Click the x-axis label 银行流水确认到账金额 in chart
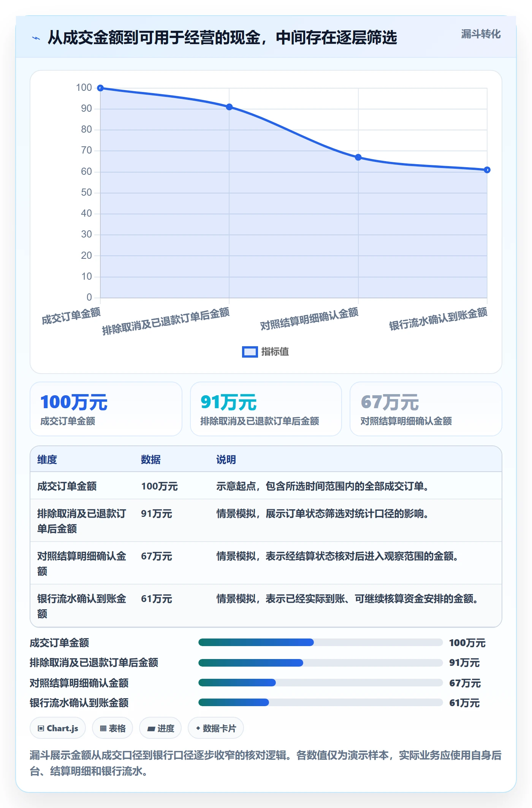 click(x=438, y=319)
